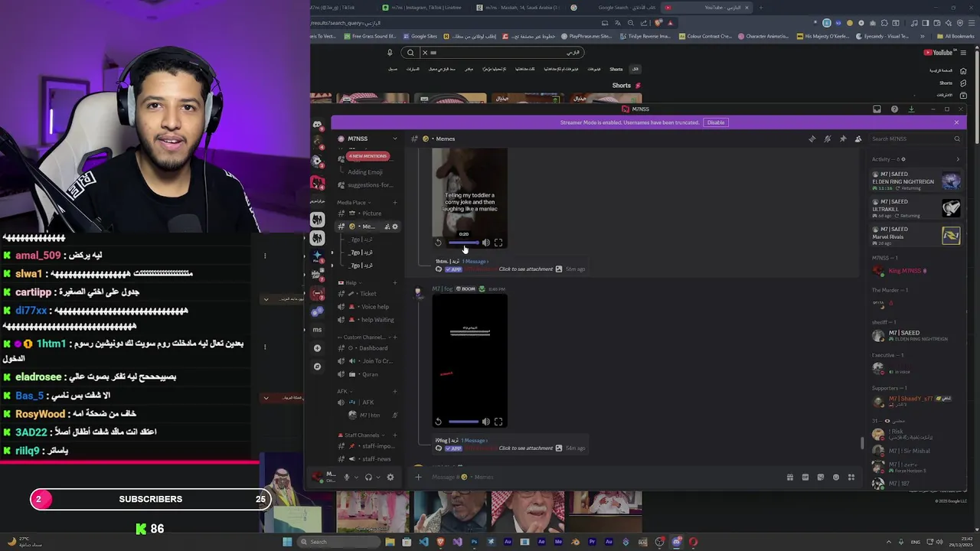Click the plus attach button in message bar
This screenshot has width=980, height=551.
(418, 477)
